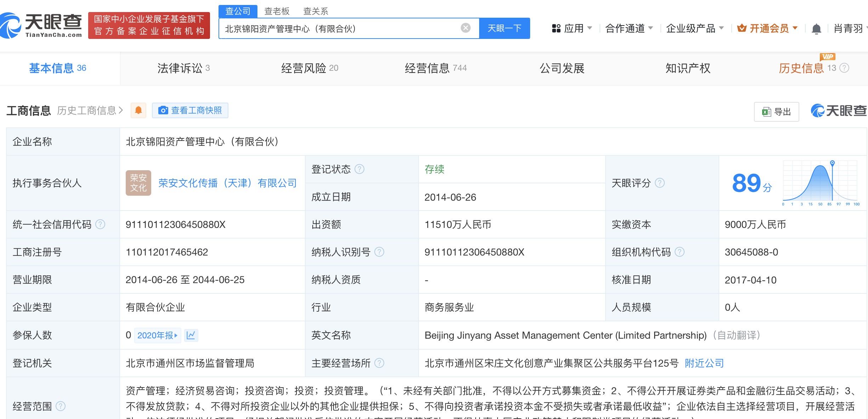Click the apps grid icon
The width and height of the screenshot is (868, 419).
(556, 28)
